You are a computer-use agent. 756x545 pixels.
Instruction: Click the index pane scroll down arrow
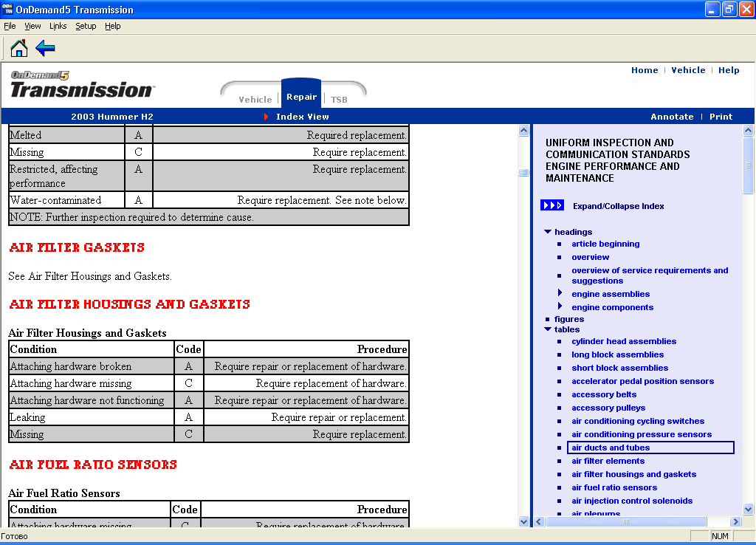click(x=748, y=509)
